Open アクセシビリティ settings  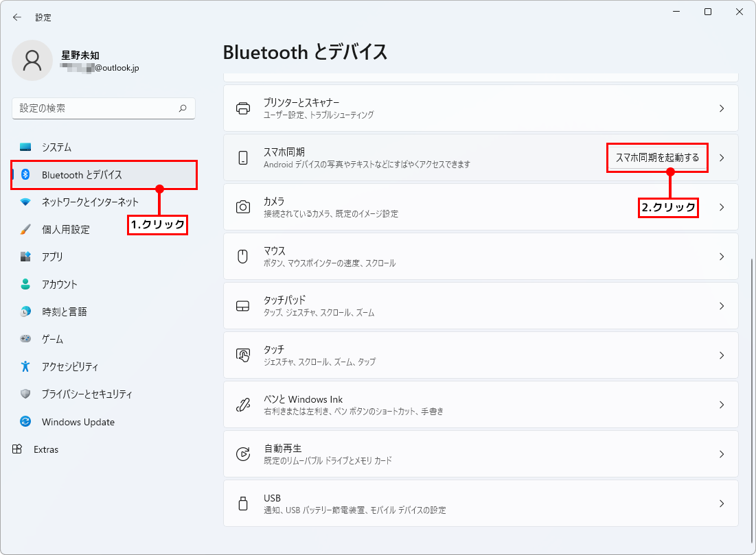point(104,366)
